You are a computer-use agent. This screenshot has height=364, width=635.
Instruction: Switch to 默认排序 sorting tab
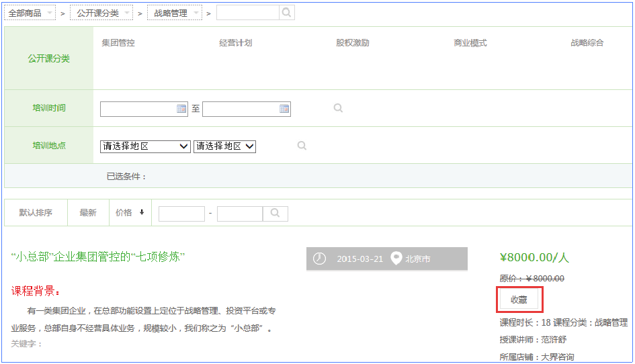click(x=36, y=213)
